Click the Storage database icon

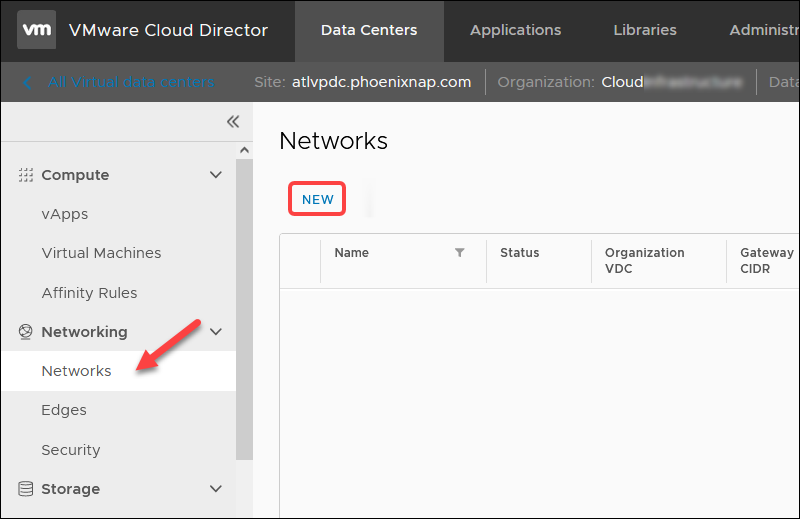[26, 489]
